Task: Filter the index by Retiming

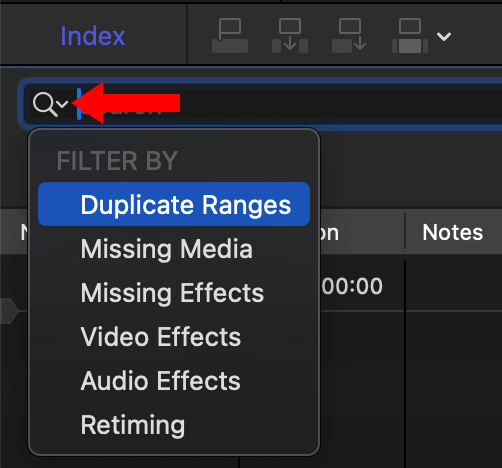Action: click(133, 425)
